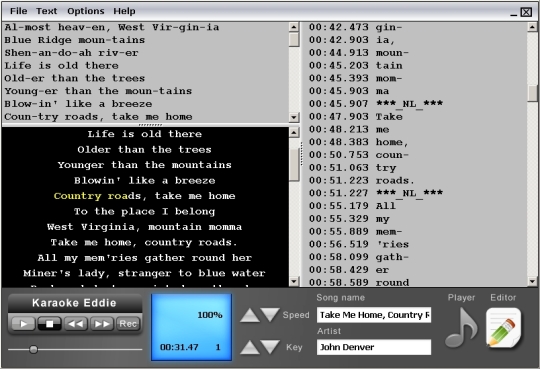Viewport: 540px width, 369px height.
Task: Click the Rec button
Action: [128, 324]
